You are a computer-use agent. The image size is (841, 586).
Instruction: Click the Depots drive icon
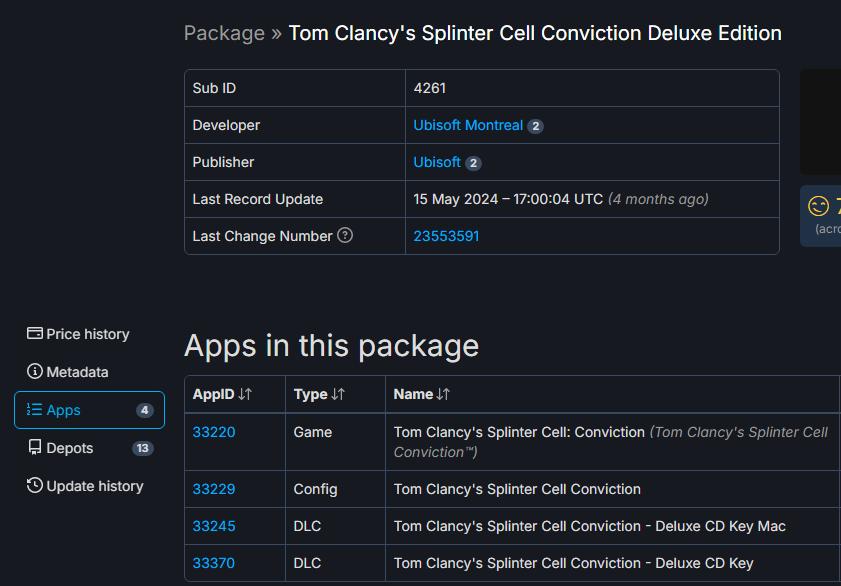tap(35, 448)
